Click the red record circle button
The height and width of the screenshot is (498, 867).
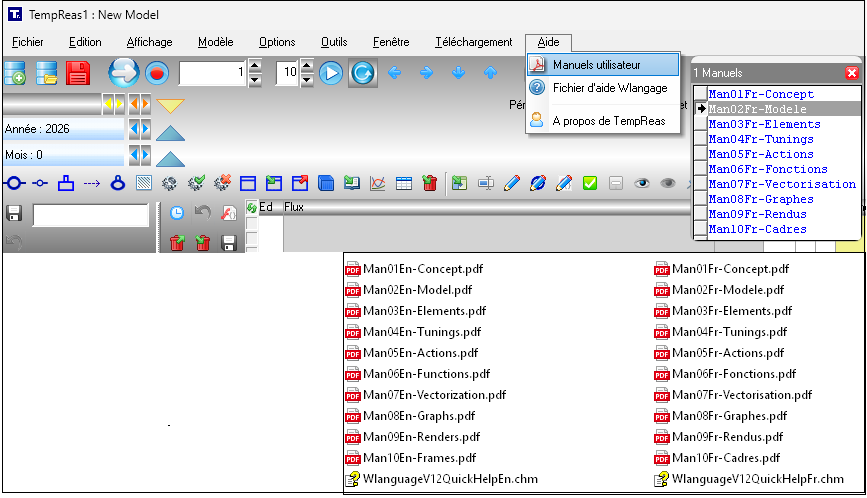(157, 73)
